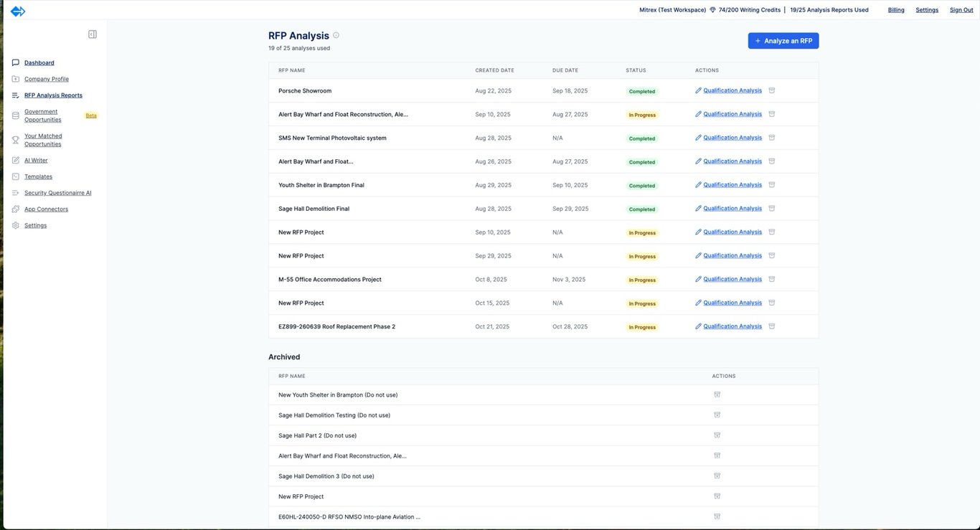The image size is (980, 530).
Task: Click archive icon for EZ899-260639 Roof Replacement
Action: tap(772, 326)
